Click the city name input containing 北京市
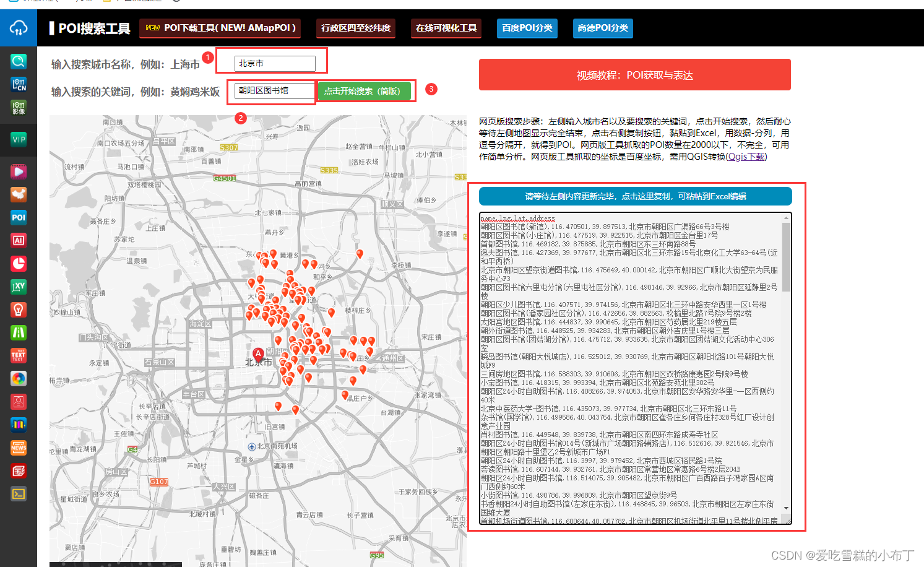The width and height of the screenshot is (924, 567). [275, 63]
